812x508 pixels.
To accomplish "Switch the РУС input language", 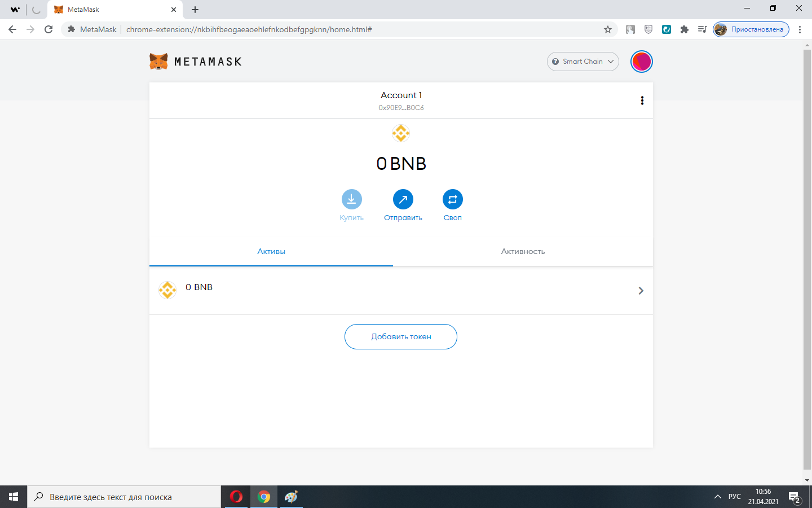I will (x=735, y=497).
